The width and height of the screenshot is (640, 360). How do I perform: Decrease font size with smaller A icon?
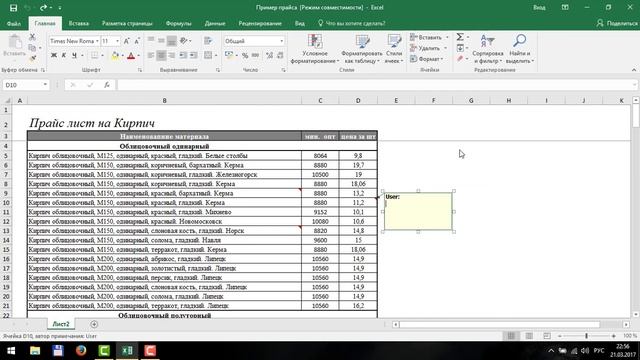tap(137, 41)
